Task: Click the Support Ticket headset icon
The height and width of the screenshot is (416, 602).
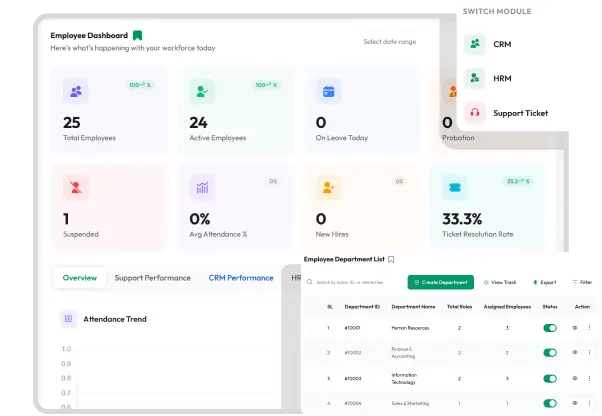Action: coord(475,113)
